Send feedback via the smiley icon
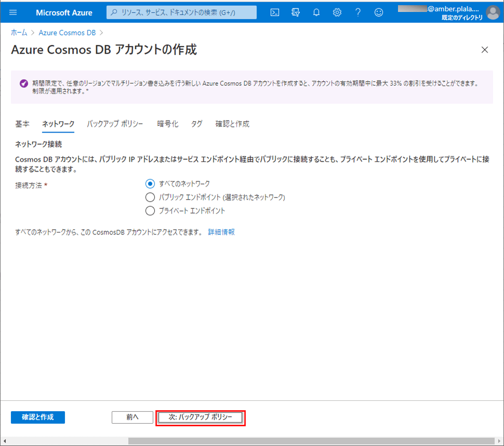The width and height of the screenshot is (504, 446). coord(379,12)
